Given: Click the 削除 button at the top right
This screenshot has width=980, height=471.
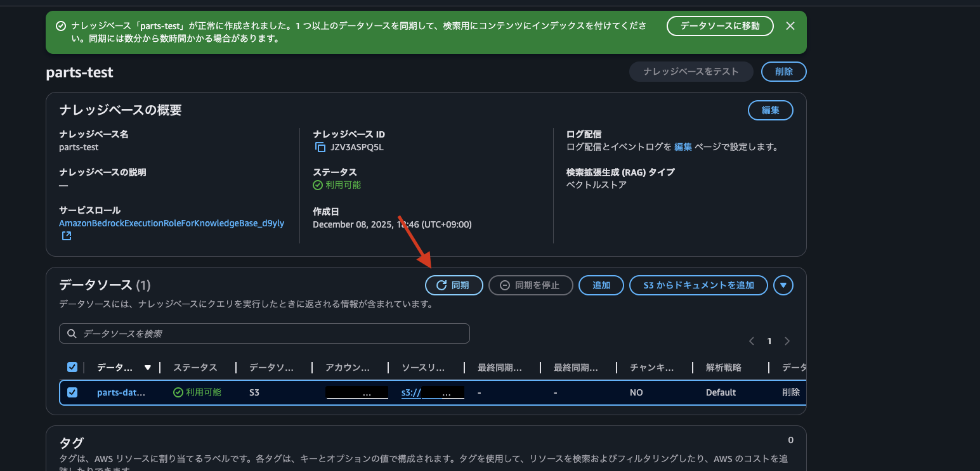Looking at the screenshot, I should [783, 72].
